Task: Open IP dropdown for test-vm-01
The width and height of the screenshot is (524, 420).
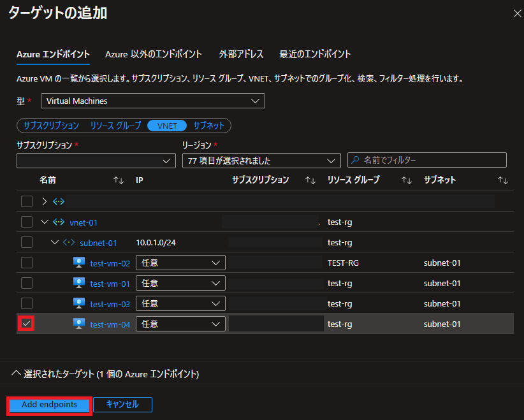Action: [x=180, y=283]
